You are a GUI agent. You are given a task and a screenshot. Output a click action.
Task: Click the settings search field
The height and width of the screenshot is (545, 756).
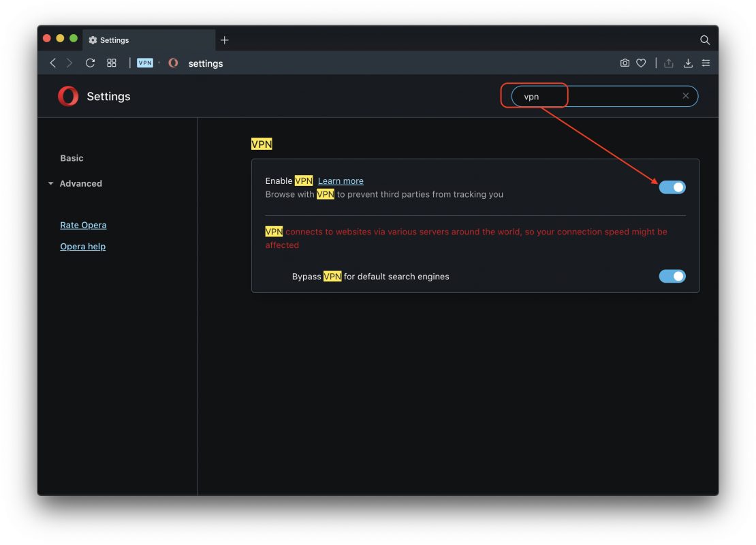(605, 96)
